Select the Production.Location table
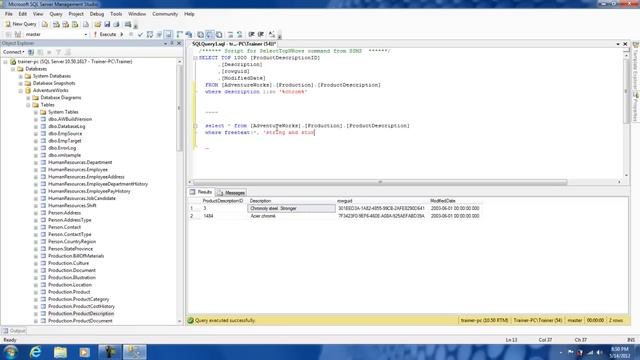 (70, 285)
